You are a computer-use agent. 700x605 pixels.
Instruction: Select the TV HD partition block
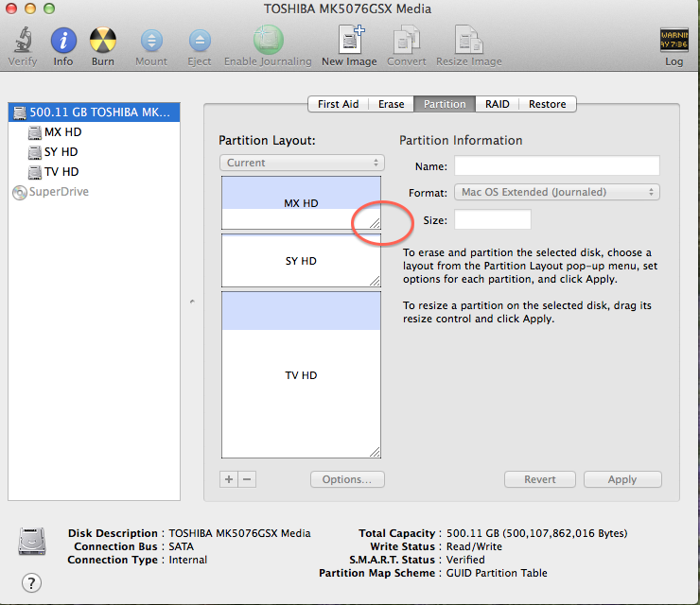coord(301,374)
